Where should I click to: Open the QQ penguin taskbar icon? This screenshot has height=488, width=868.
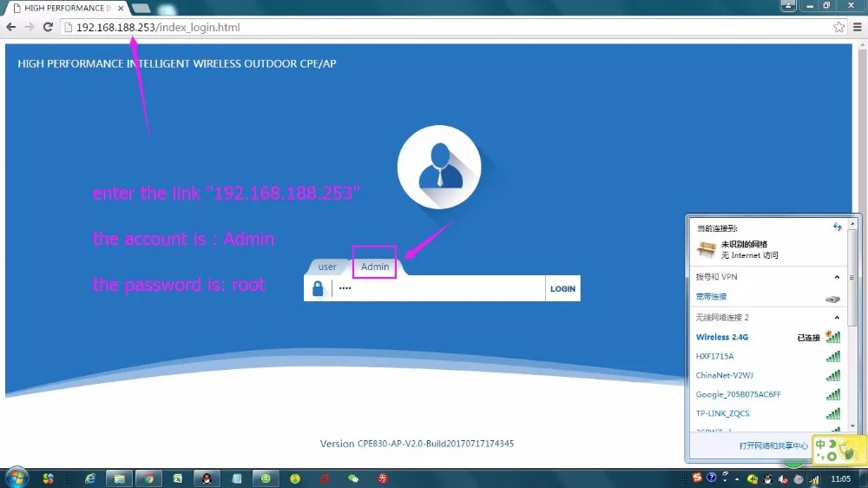click(x=207, y=478)
